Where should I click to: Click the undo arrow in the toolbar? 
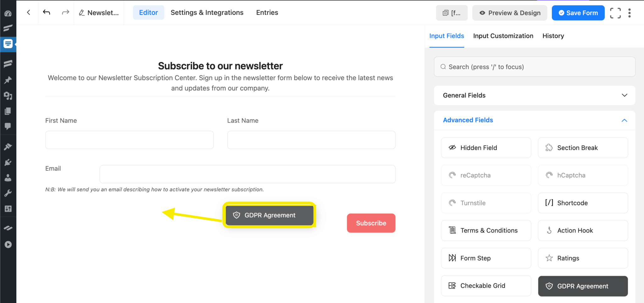click(47, 12)
